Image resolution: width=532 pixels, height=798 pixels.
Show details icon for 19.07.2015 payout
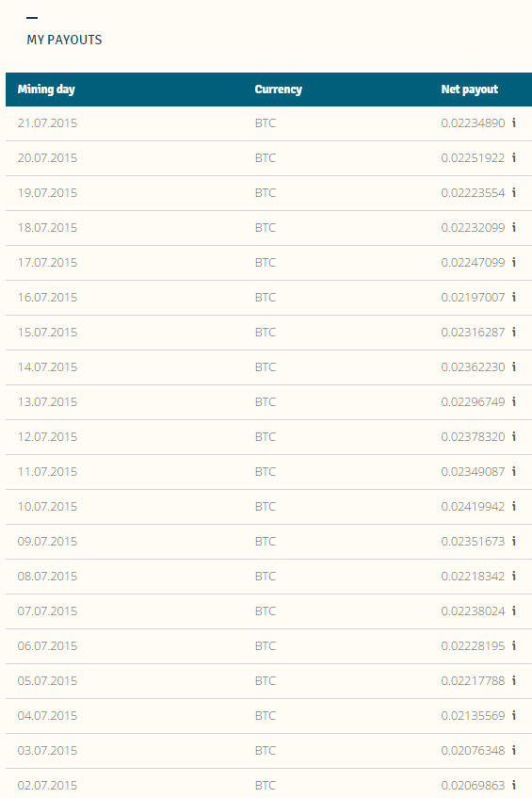pyautogui.click(x=514, y=192)
